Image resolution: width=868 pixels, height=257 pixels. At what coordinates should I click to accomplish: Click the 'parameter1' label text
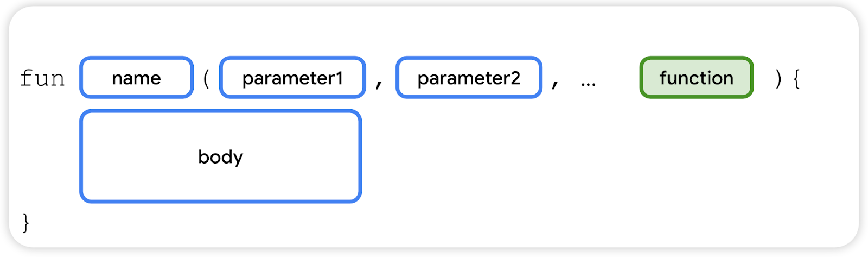coord(292,78)
